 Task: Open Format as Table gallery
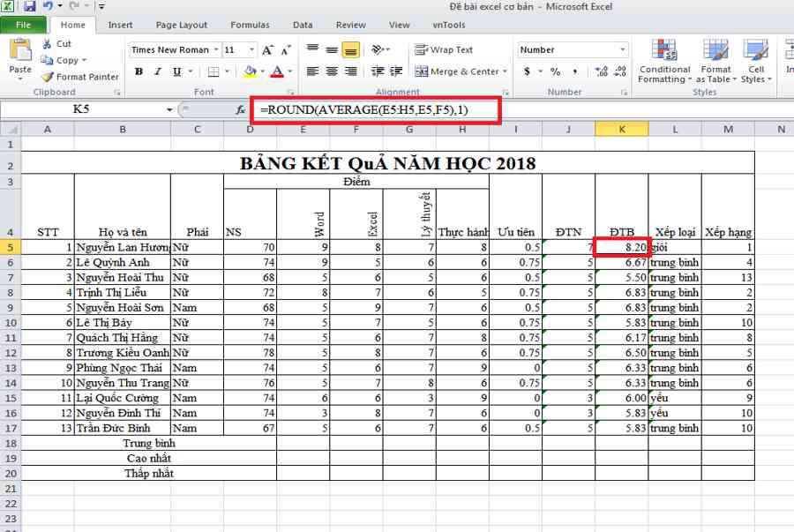click(x=715, y=61)
